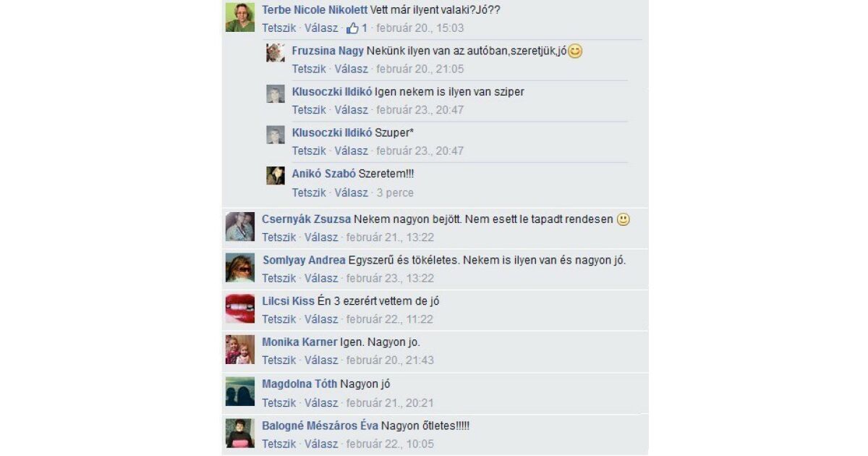This screenshot has width=868, height=456.
Task: Like Terbe Nicole Nikolett's comment with Tetszik
Action: (279, 28)
